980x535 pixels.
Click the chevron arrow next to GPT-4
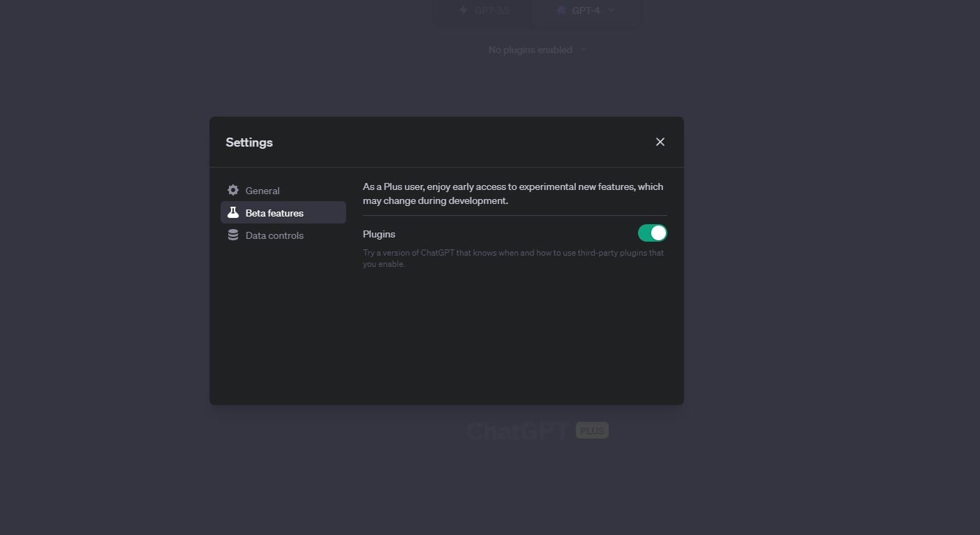coord(611,10)
